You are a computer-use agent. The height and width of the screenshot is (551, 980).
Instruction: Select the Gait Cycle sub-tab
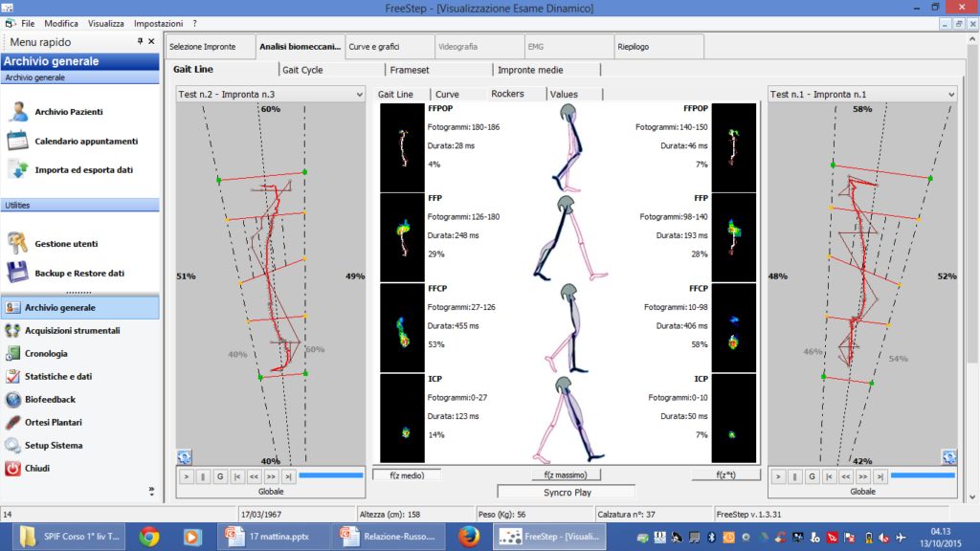331,70
